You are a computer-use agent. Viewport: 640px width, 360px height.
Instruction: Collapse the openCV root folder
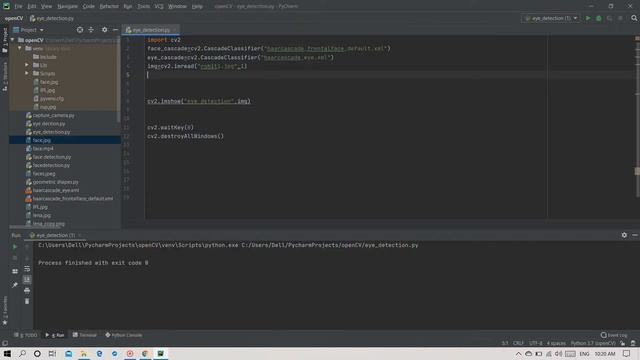(12, 40)
